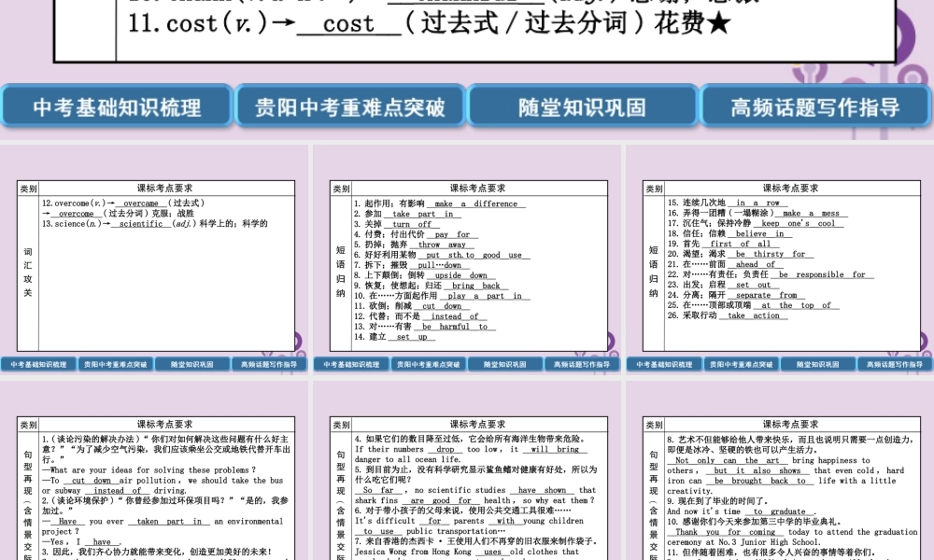This screenshot has width=934, height=560.
Task: Click the phrase "put sth. to good use"
Action: (474, 255)
